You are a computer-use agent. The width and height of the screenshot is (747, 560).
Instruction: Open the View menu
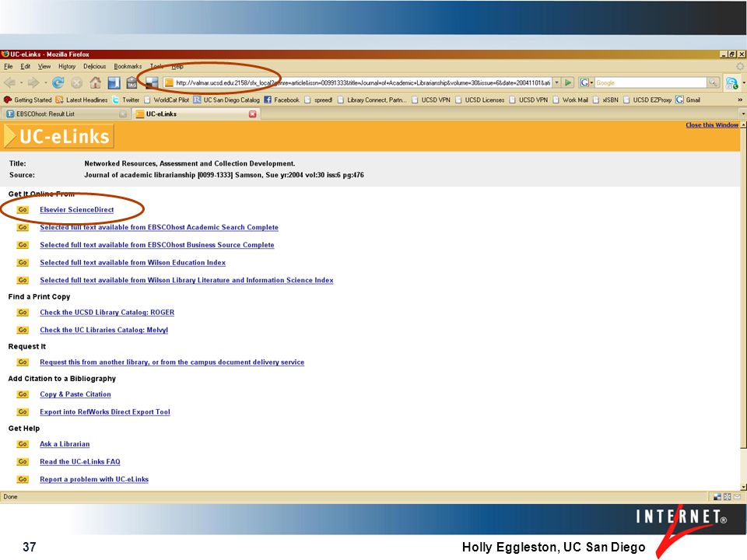[44, 67]
